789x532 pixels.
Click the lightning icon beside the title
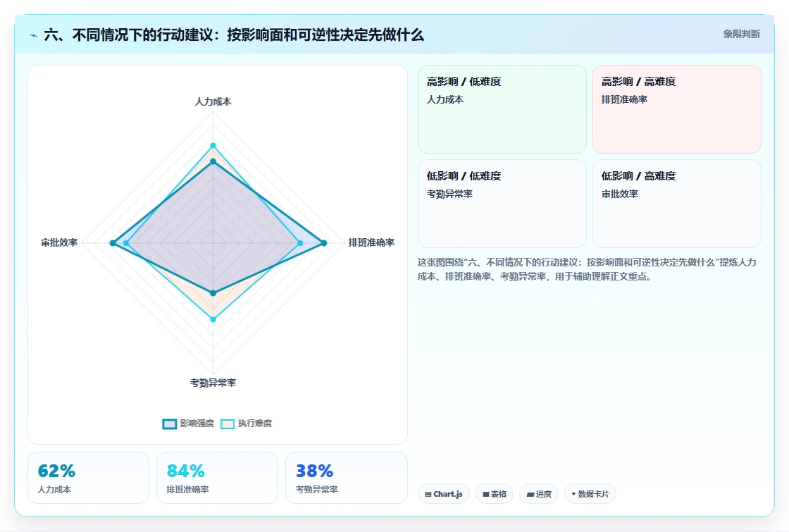point(34,35)
